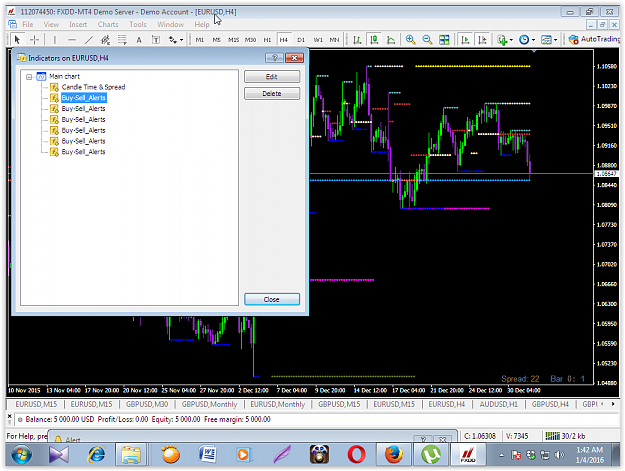This screenshot has width=625, height=471.
Task: Open the Help menu
Action: tap(202, 24)
